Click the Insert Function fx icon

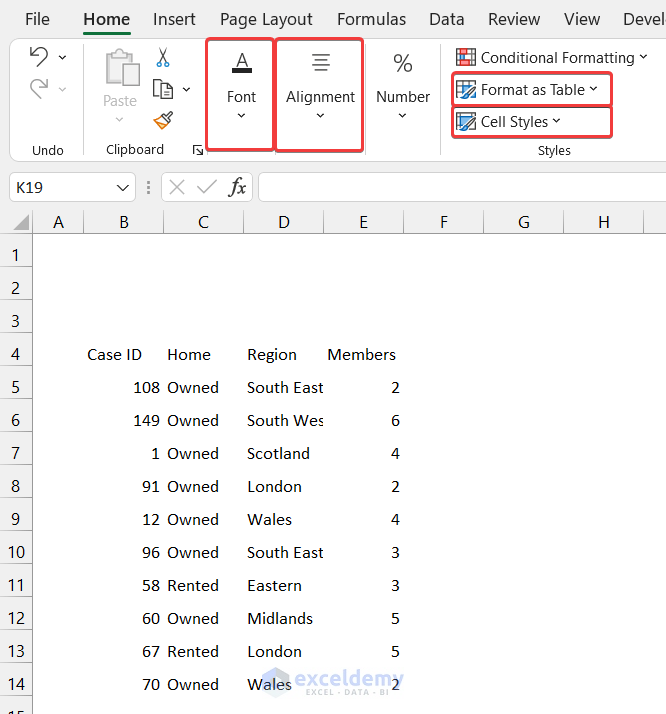pyautogui.click(x=237, y=187)
